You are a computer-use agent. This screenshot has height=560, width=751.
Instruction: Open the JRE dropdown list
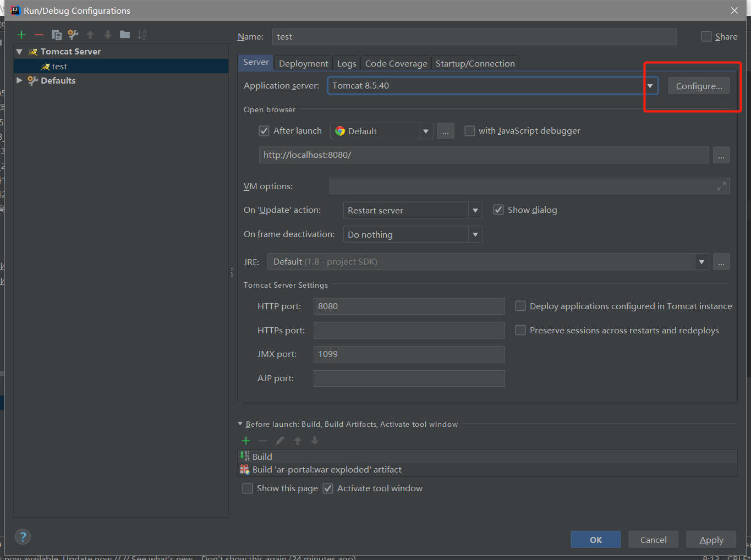coord(701,262)
